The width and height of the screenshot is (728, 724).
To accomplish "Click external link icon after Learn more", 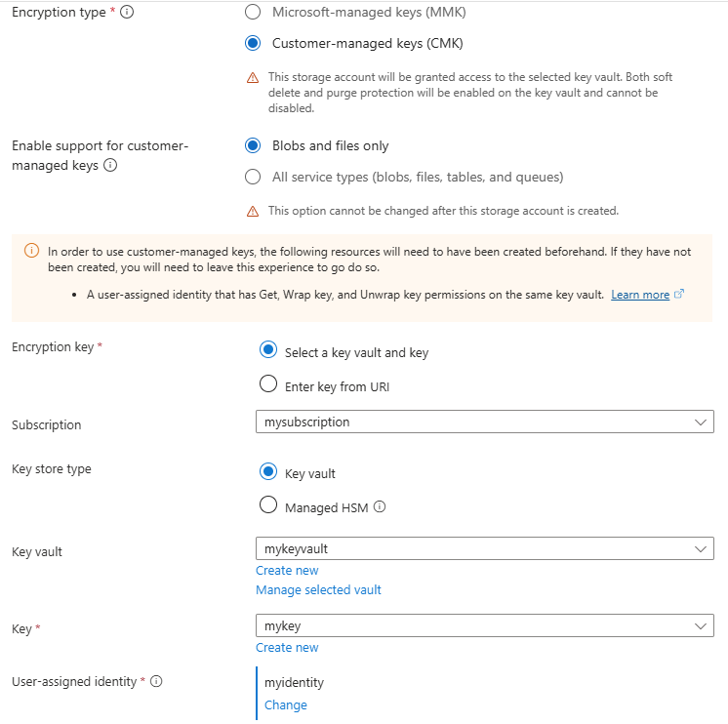I will (679, 295).
